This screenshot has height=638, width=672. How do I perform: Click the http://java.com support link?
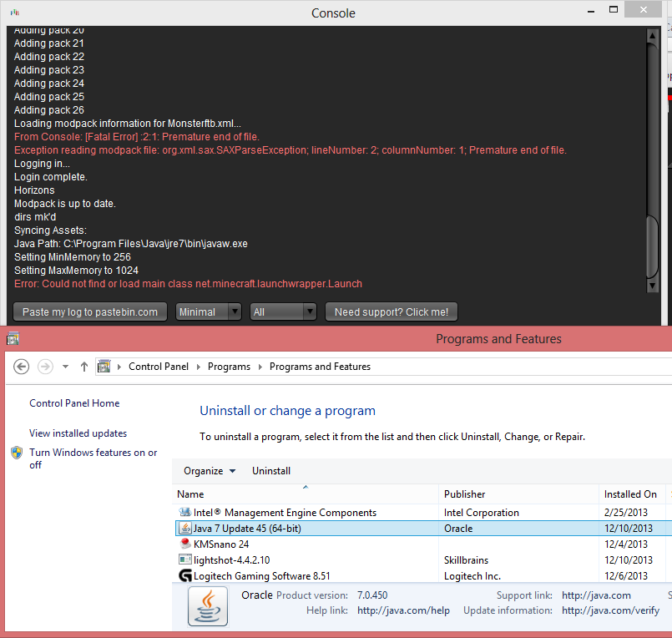pyautogui.click(x=596, y=595)
